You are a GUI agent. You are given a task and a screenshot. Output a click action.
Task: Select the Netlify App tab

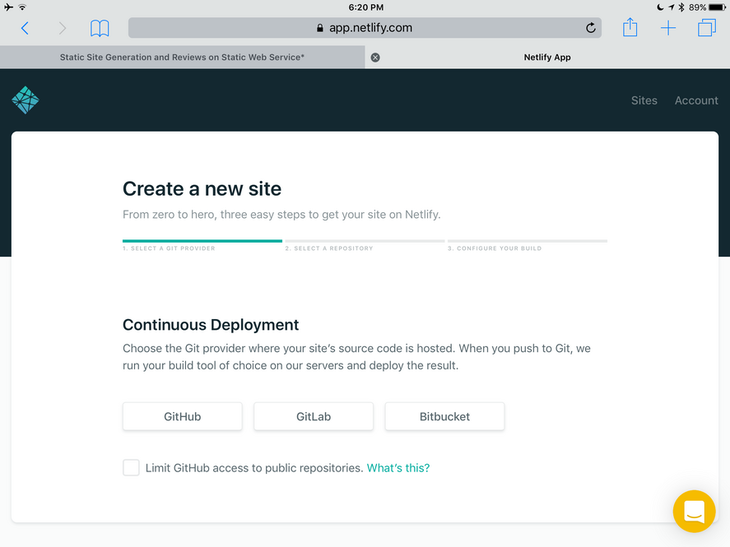coord(547,57)
